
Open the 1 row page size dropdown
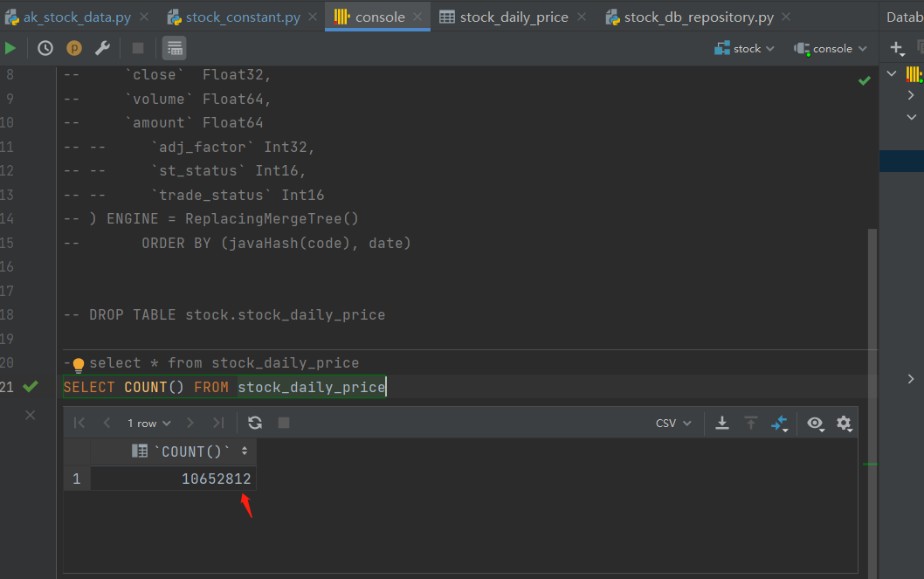(x=149, y=423)
